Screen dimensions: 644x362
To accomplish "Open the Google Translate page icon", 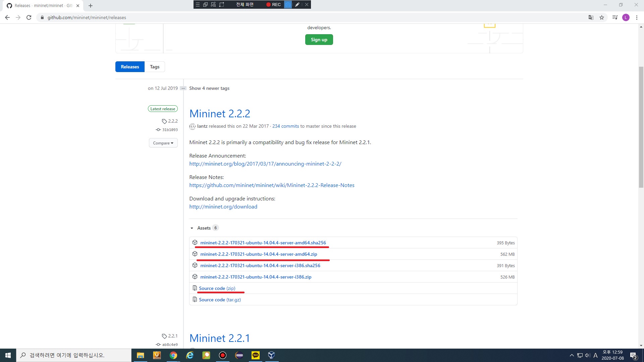I will point(591,17).
